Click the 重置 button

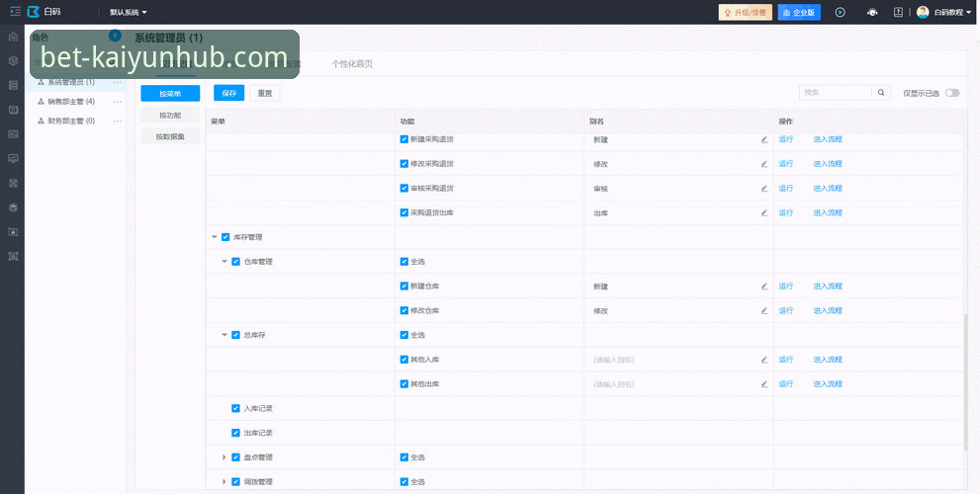[265, 93]
